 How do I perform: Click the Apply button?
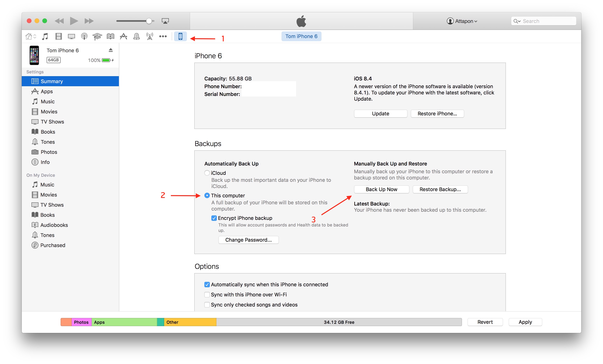pos(525,322)
